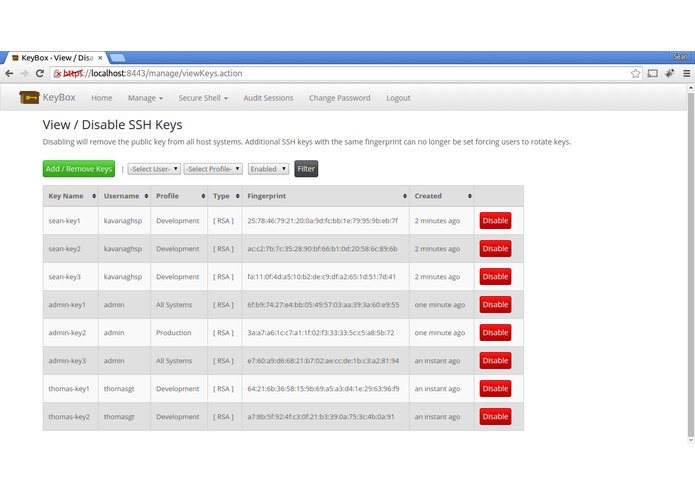
Task: Click the fingerprint starting with a7:8b:5f
Action: pyautogui.click(x=321, y=416)
